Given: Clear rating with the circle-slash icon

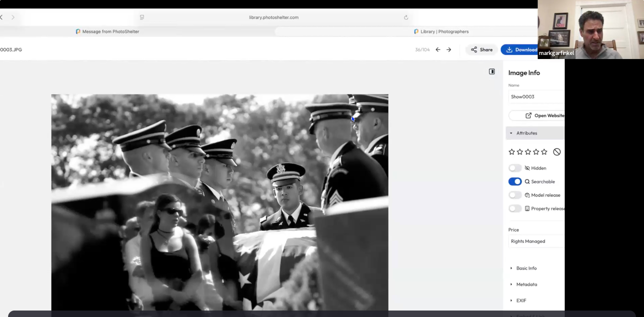Looking at the screenshot, I should pos(557,152).
